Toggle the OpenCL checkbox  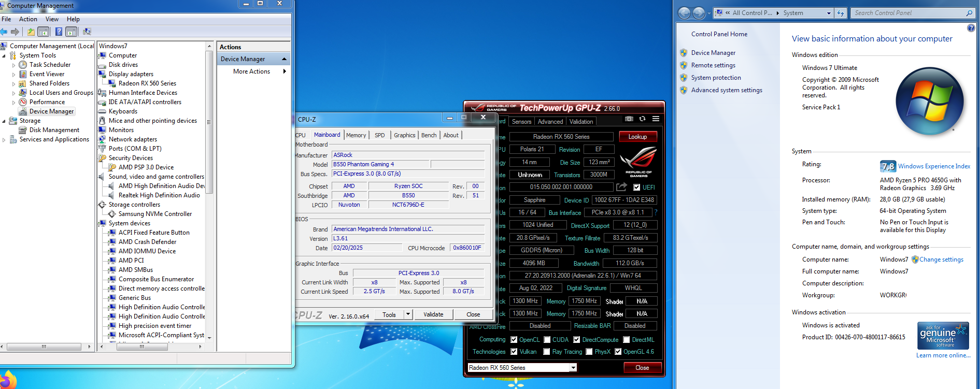[x=514, y=340]
